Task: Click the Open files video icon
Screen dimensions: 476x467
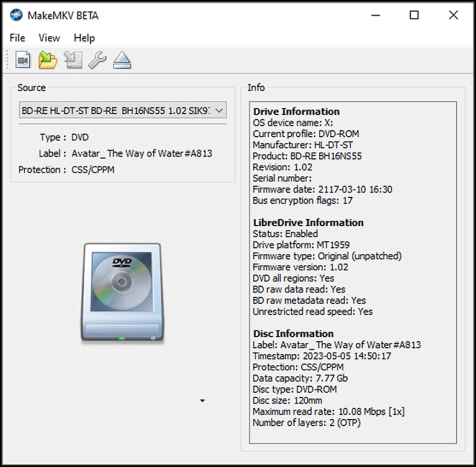Action: click(23, 60)
